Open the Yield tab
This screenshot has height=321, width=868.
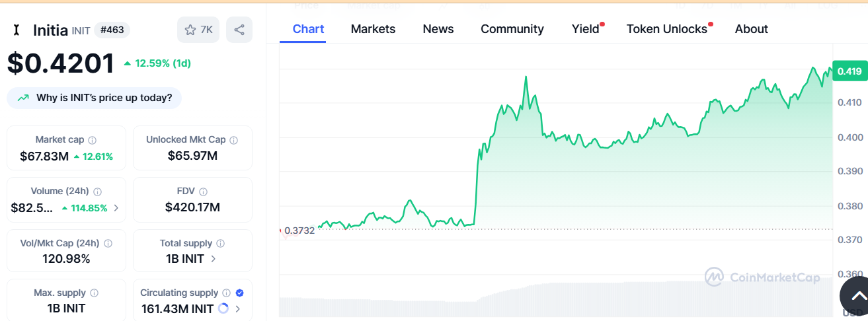tap(586, 29)
